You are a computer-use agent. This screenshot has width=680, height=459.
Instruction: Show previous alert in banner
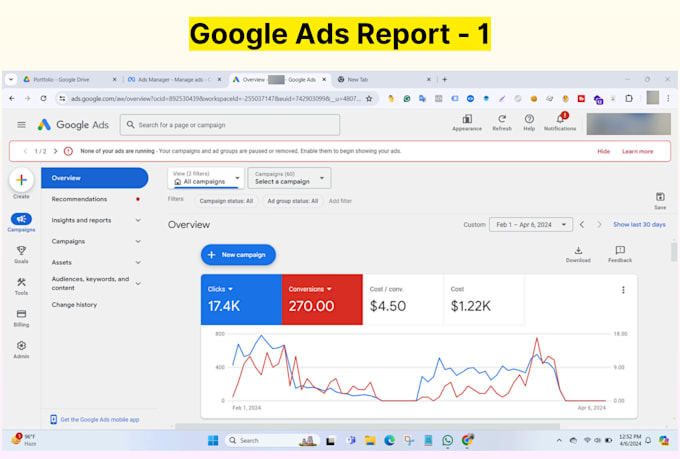[x=25, y=151]
